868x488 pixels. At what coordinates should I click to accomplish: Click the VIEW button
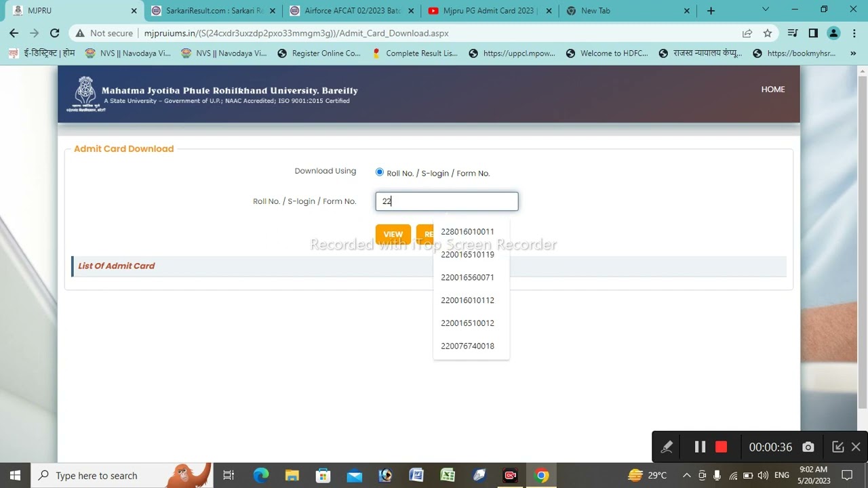[x=393, y=234]
